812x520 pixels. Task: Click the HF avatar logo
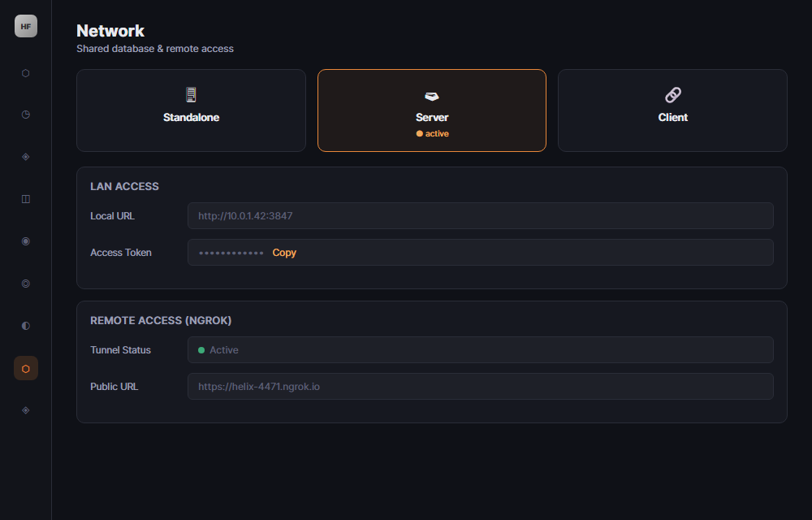pos(26,26)
